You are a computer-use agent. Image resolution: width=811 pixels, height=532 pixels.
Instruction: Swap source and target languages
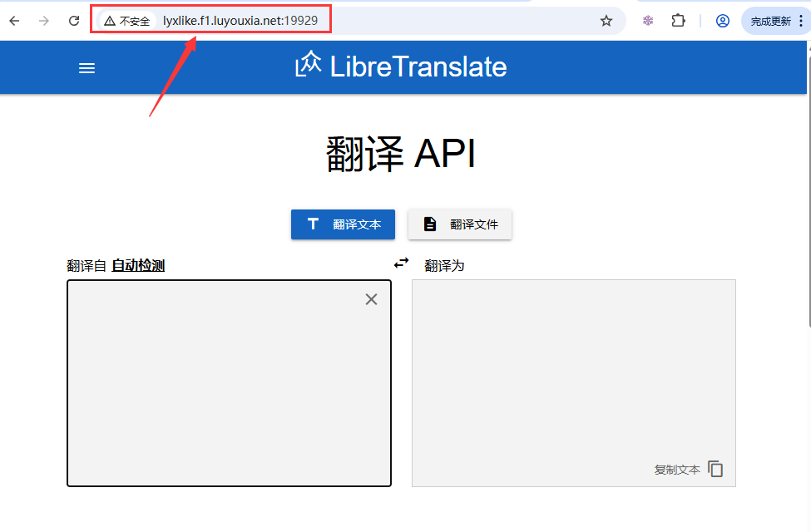point(402,262)
